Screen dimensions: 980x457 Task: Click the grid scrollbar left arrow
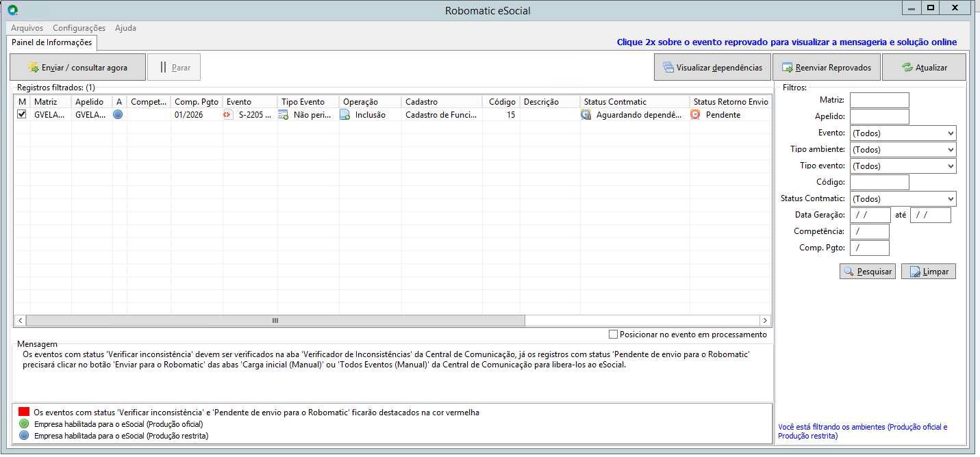coord(20,320)
